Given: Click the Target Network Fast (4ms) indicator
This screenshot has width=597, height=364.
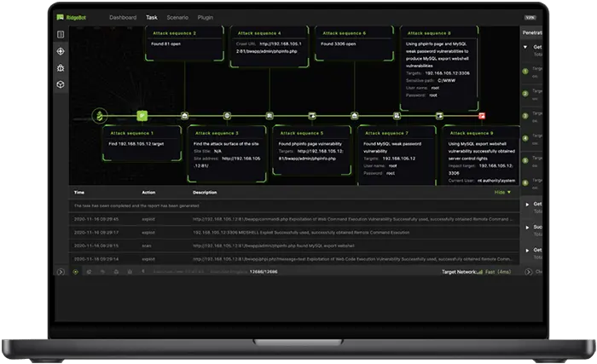Looking at the screenshot, I should 476,272.
